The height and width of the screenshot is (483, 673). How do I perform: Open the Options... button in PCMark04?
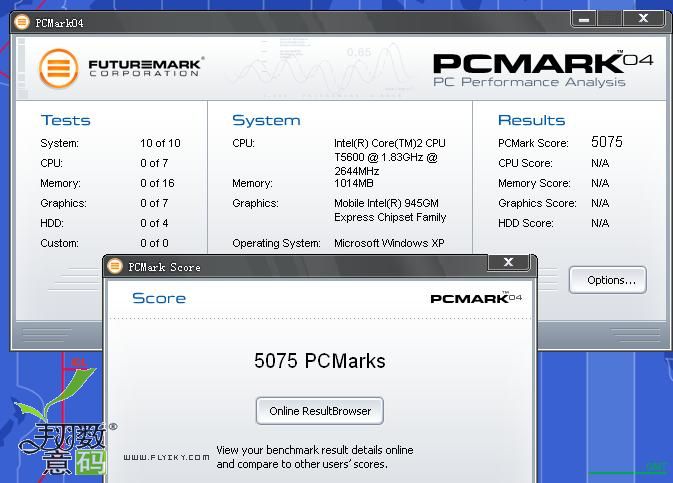click(x=608, y=280)
